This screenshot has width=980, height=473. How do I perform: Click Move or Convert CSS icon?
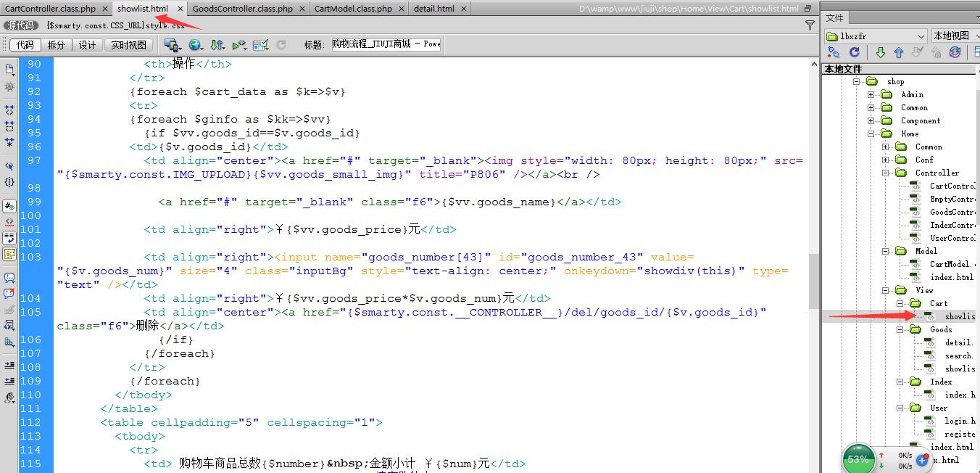coord(9,342)
